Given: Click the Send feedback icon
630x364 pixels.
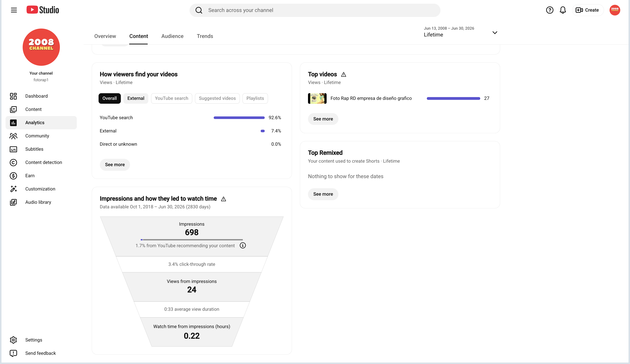Looking at the screenshot, I should (x=13, y=353).
